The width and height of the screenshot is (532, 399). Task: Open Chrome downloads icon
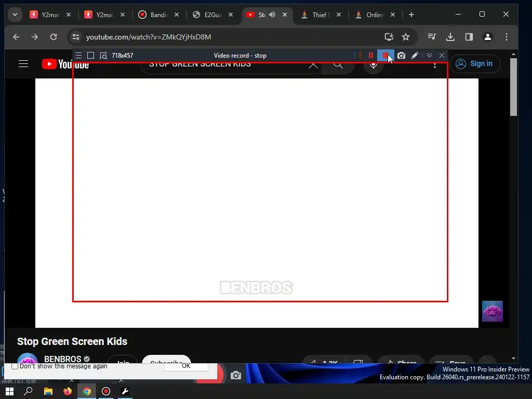(450, 37)
